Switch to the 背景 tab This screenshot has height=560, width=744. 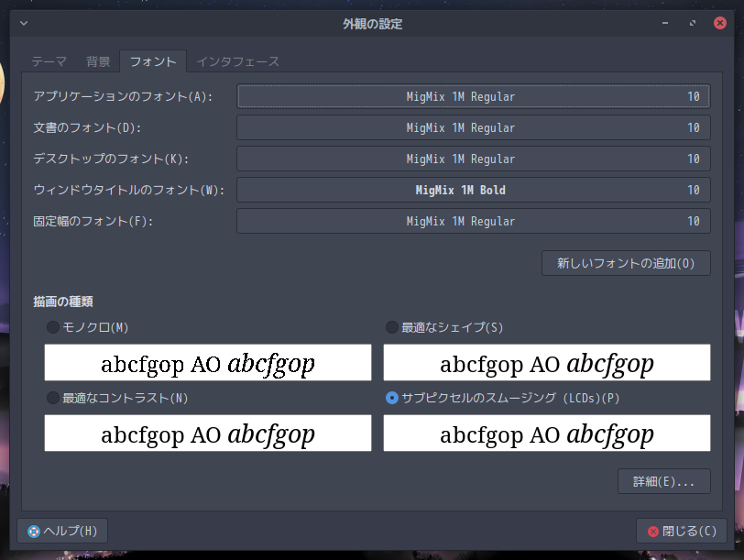[x=98, y=61]
